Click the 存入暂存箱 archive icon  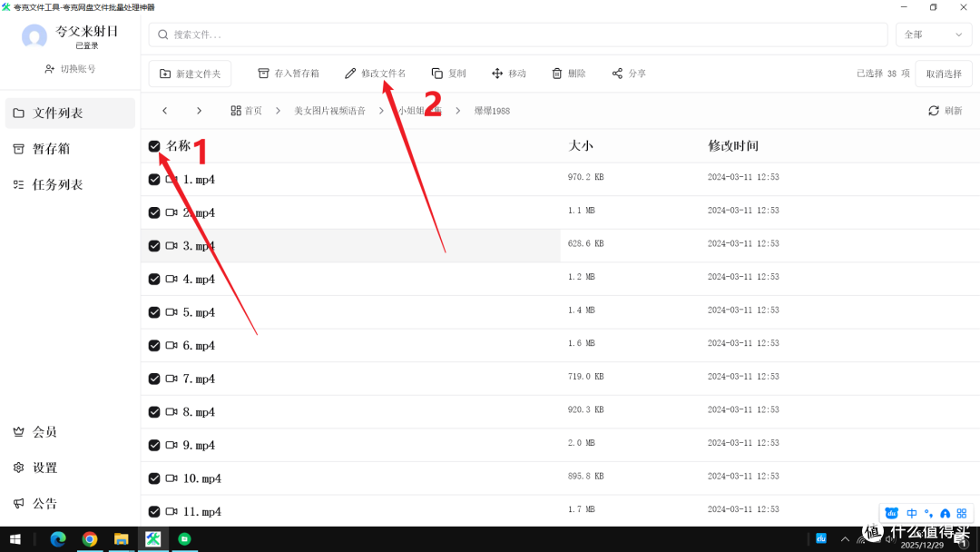263,74
